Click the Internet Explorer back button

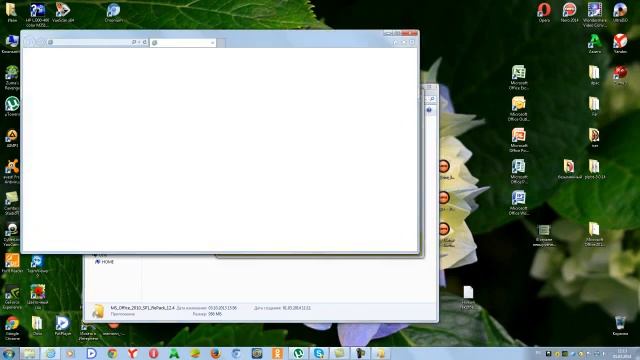click(x=30, y=42)
